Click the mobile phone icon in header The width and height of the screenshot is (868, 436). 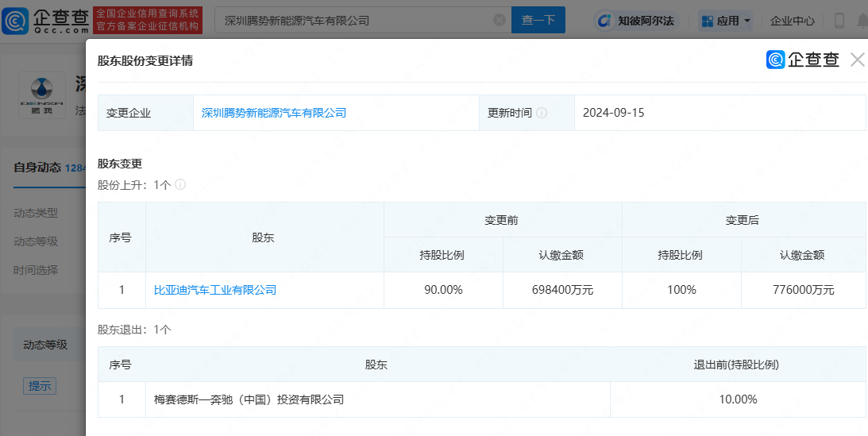(839, 21)
